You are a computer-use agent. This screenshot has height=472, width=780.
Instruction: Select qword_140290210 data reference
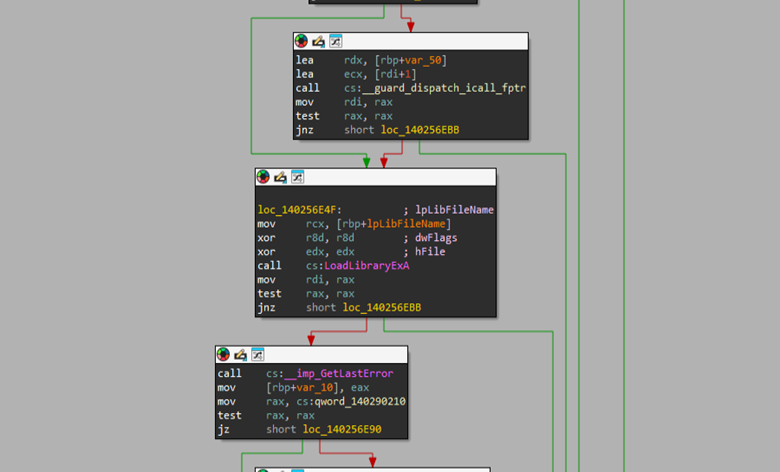348,402
